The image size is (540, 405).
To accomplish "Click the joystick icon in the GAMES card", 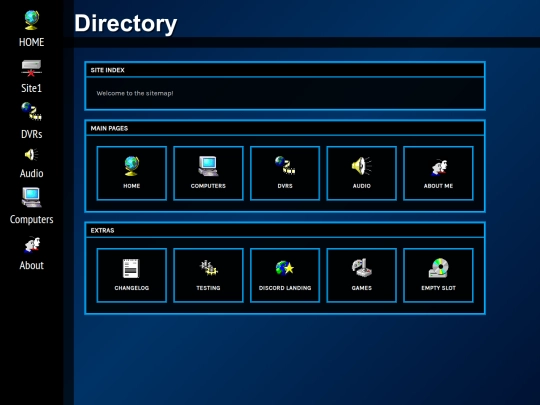I will tap(362, 268).
